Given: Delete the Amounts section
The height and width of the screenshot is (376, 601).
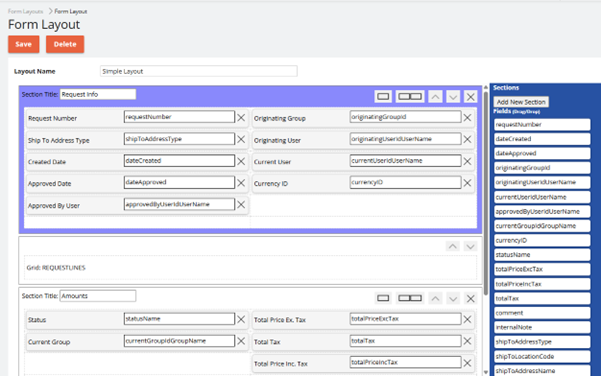Looking at the screenshot, I should tap(470, 298).
